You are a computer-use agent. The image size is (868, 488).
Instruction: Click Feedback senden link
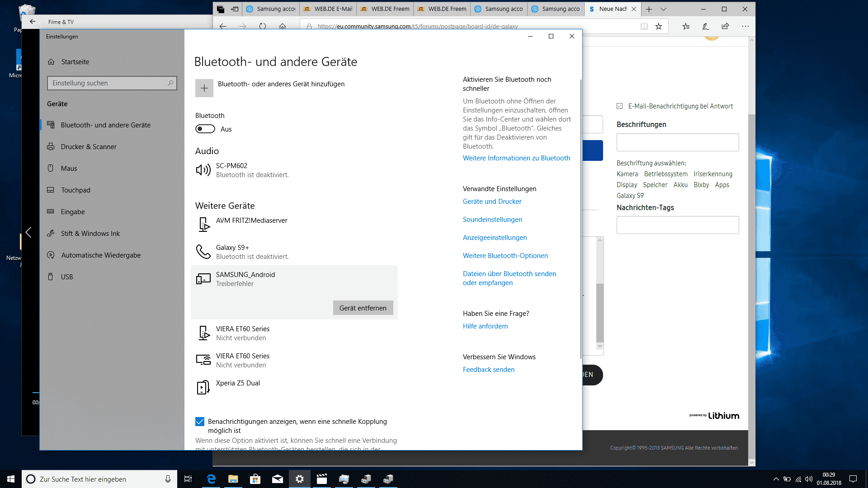(x=489, y=370)
